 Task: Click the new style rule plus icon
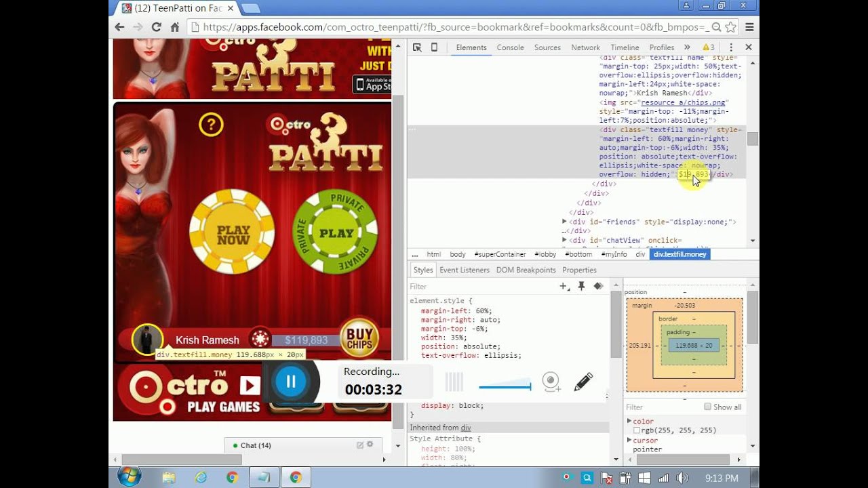(564, 287)
